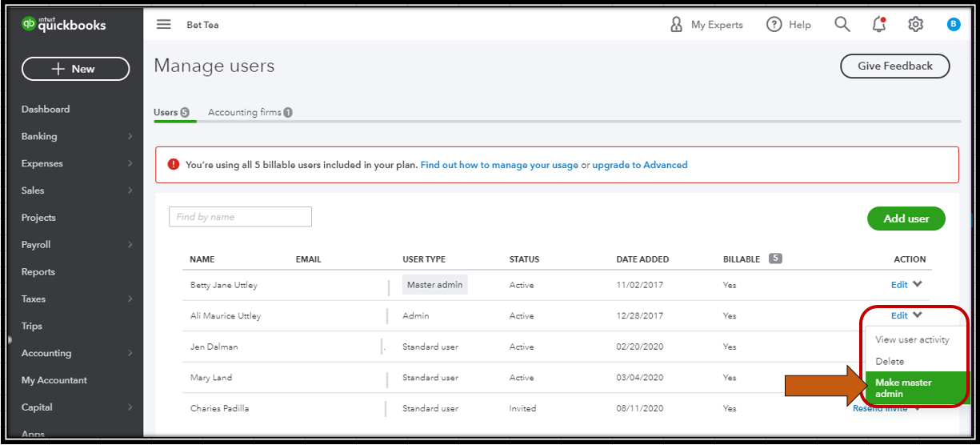Viewport: 980px width, 445px height.
Task: Select Make master admin menu option
Action: coord(904,387)
